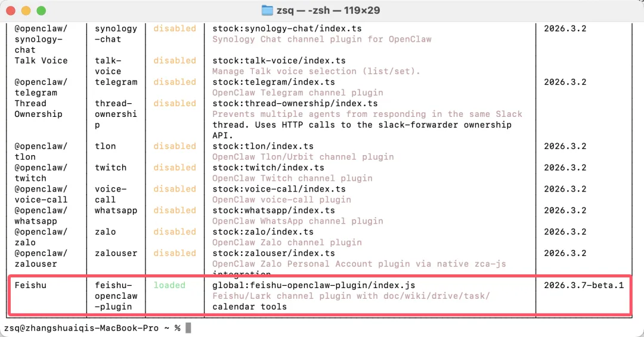Click the red close window button

click(x=11, y=11)
